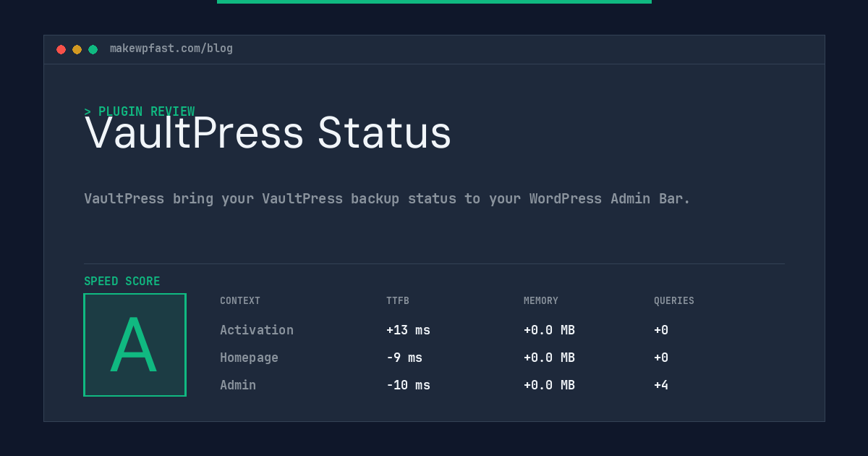The height and width of the screenshot is (456, 868).
Task: Click Admin memory value +0.0 MB
Action: (549, 385)
